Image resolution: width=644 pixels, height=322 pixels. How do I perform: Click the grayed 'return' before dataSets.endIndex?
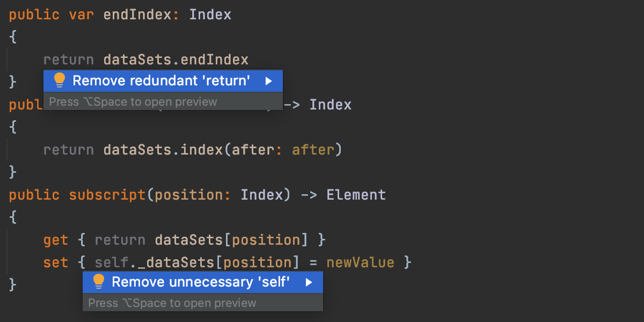69,60
